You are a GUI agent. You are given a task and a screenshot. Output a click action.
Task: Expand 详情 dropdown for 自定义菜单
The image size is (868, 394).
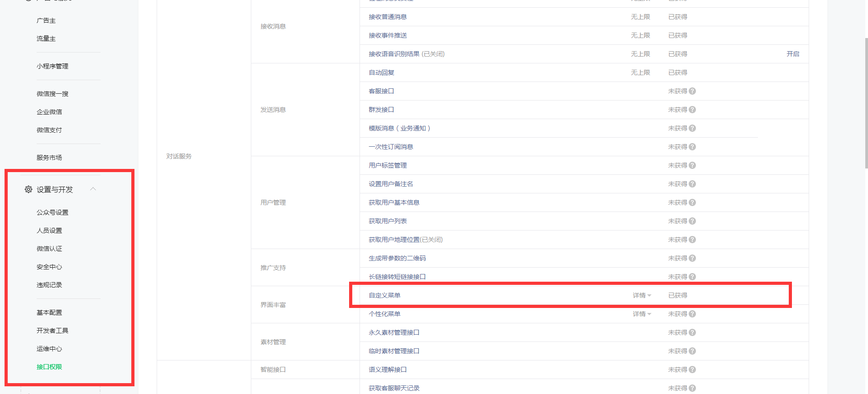tap(642, 295)
